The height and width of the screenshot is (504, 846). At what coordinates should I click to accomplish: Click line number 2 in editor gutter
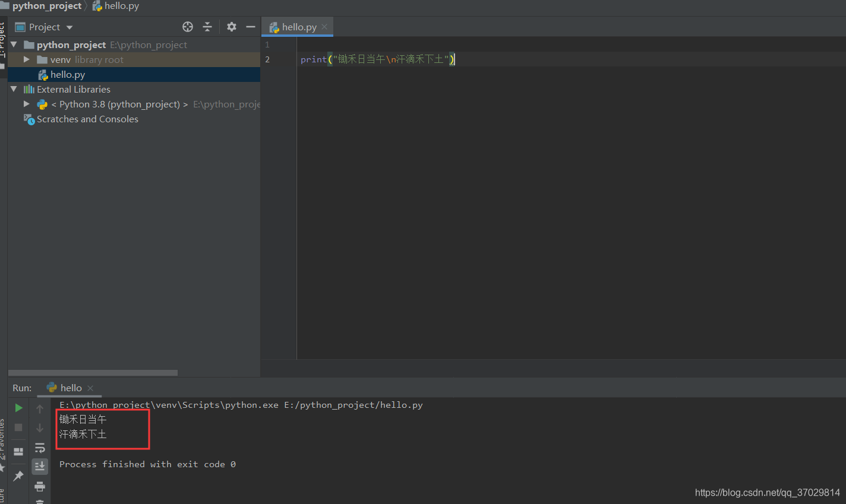pyautogui.click(x=267, y=59)
